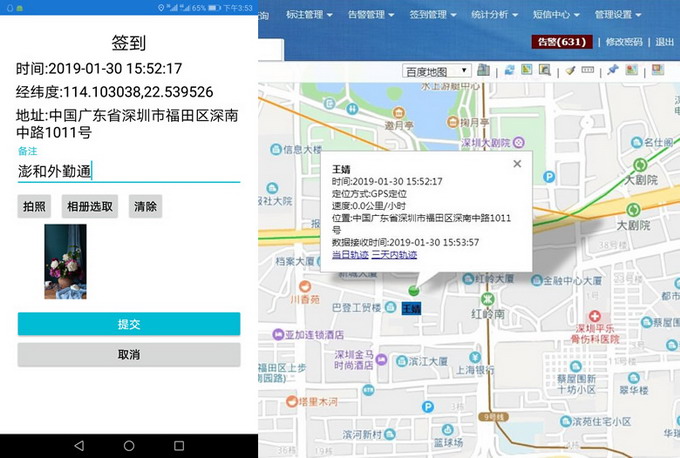Click the 备注 remarks text field
This screenshot has height=458, width=680.
pos(128,171)
